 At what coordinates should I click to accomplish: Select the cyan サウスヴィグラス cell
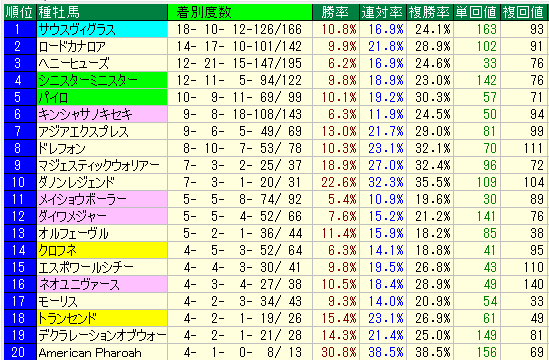coord(102,29)
